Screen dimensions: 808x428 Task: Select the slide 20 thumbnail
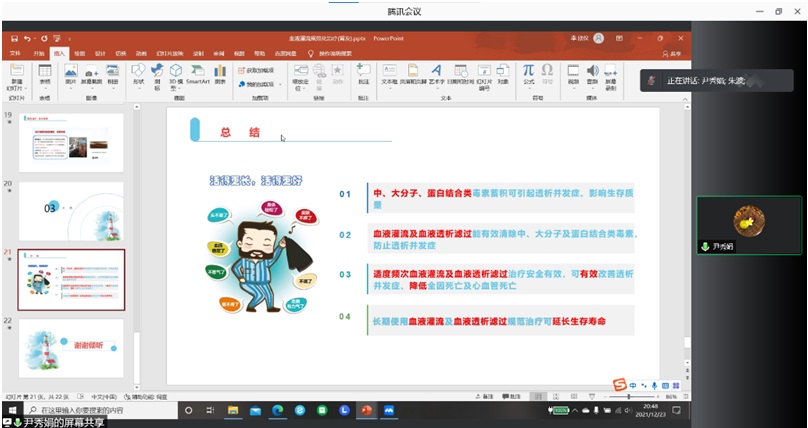pos(72,210)
